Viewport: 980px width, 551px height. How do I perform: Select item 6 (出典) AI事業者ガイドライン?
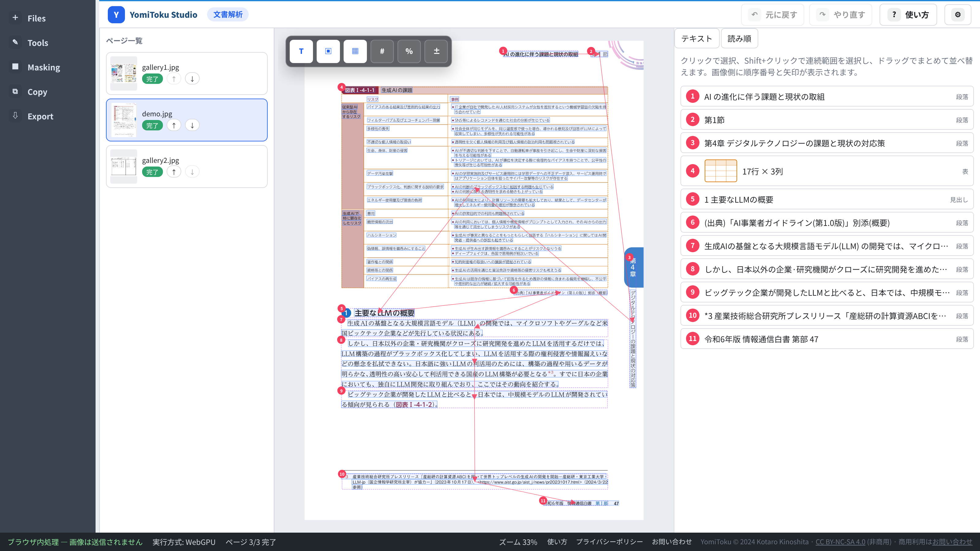pos(827,223)
